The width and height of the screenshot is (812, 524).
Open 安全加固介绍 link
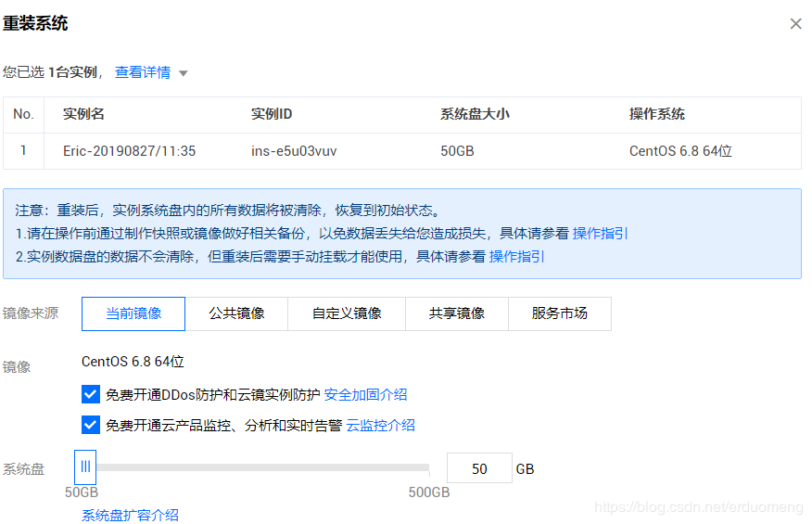pyautogui.click(x=365, y=395)
